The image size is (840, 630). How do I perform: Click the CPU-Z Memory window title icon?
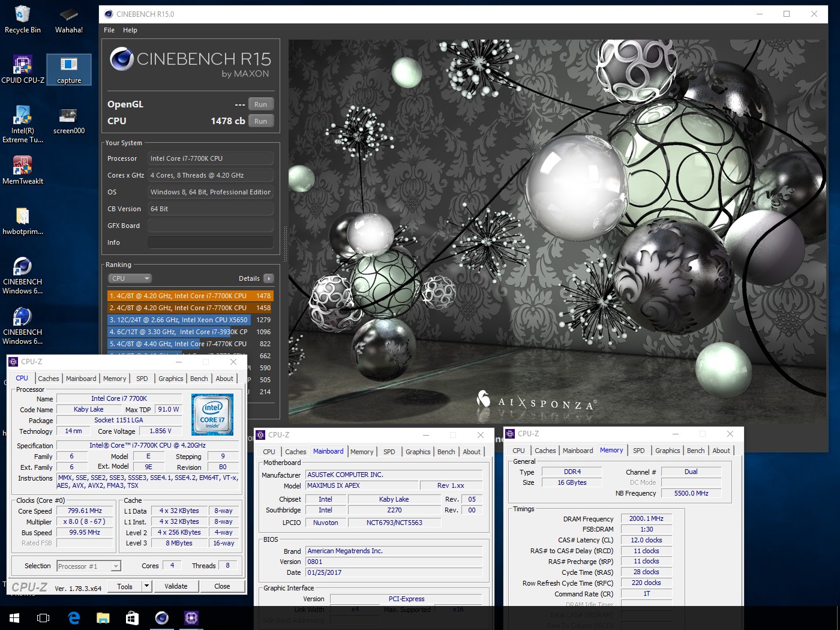(510, 433)
